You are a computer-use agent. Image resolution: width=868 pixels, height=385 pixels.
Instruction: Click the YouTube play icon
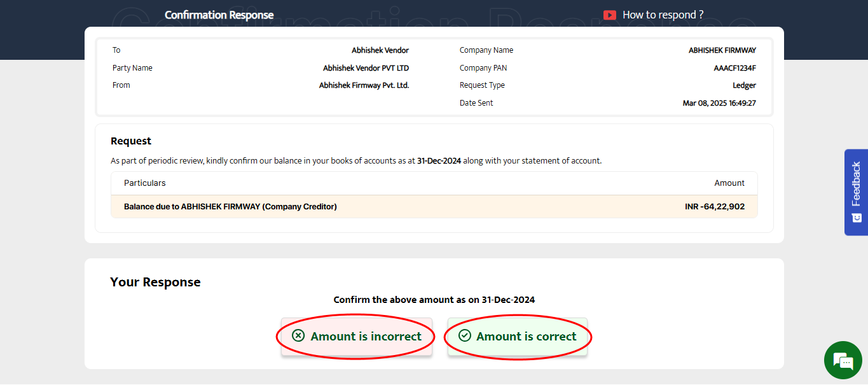[x=609, y=15]
